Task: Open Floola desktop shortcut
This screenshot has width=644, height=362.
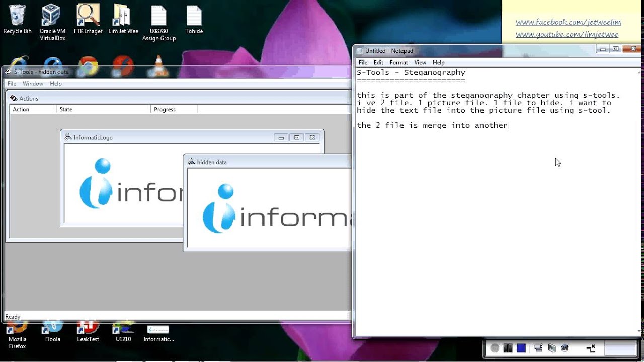Action: (x=52, y=333)
